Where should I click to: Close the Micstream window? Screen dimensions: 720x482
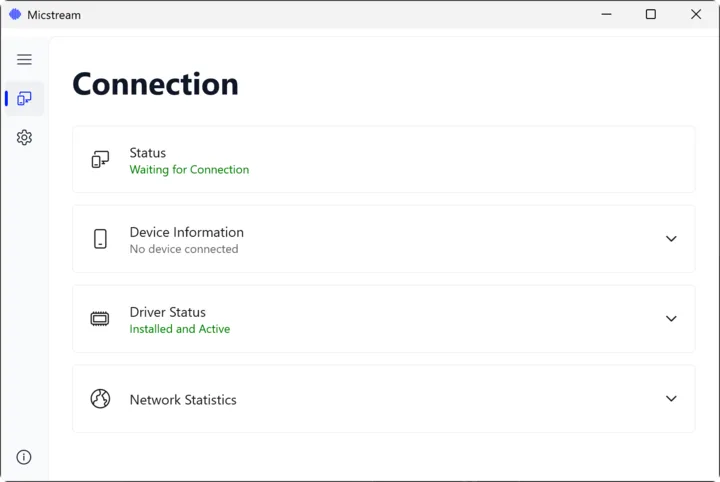(696, 14)
